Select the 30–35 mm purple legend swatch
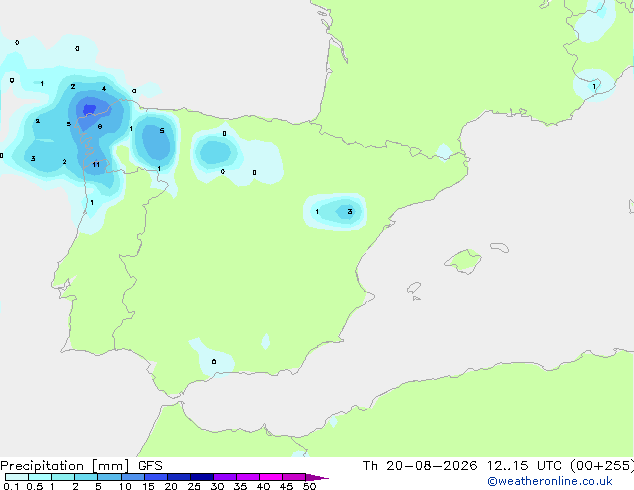Screen dimensions: 634x490 tap(225, 477)
